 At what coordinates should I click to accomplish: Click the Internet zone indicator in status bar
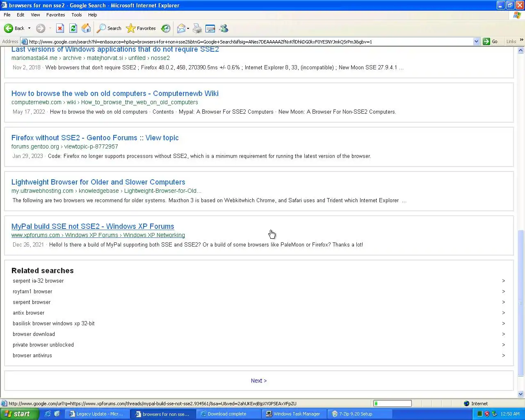click(x=476, y=404)
